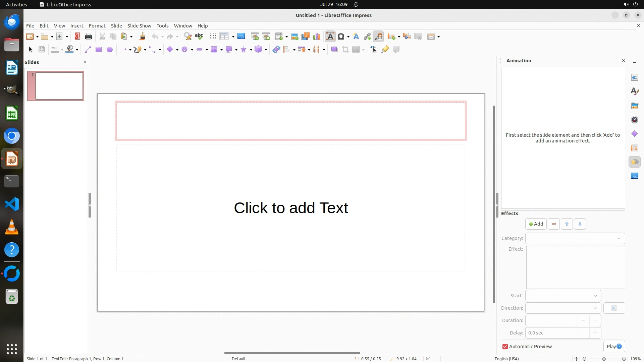
Task: Click the Insert Image toolbar icon
Action: [294, 37]
